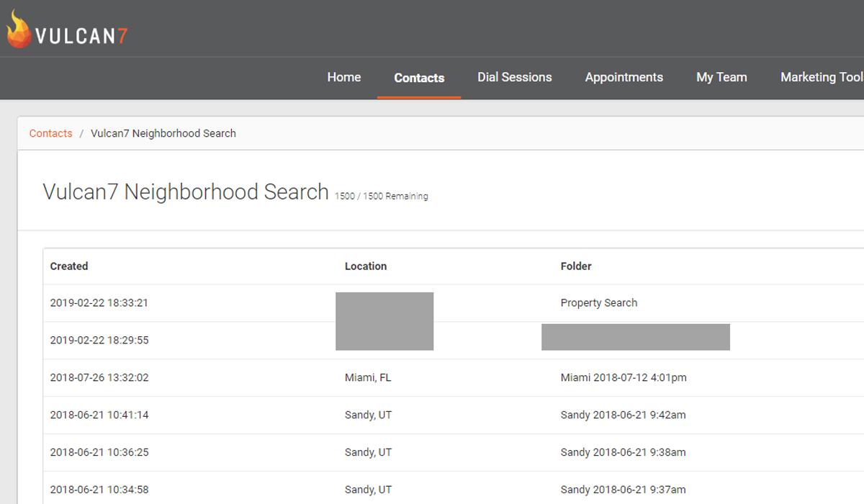Select row created 2018-06-21 10:36:25

(x=454, y=453)
